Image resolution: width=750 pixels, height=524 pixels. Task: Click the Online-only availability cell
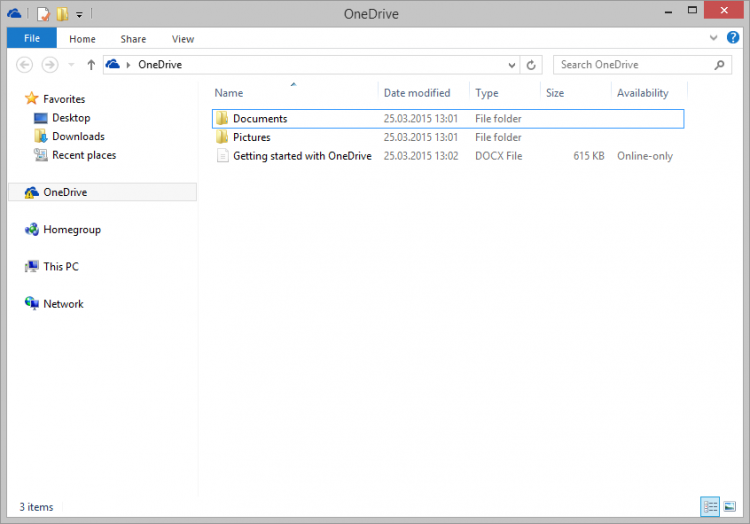[x=644, y=156]
